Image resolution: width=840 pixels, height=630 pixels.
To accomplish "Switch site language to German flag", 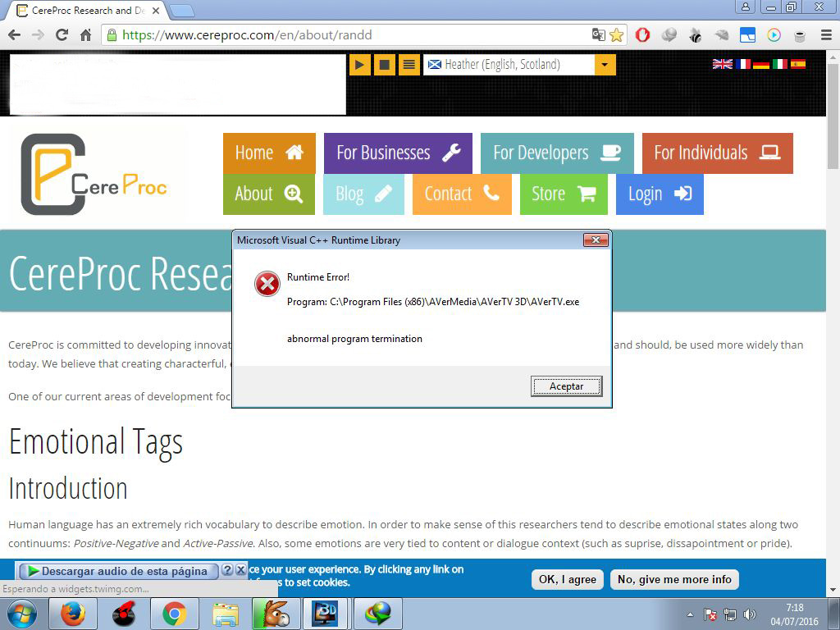I will (x=760, y=64).
